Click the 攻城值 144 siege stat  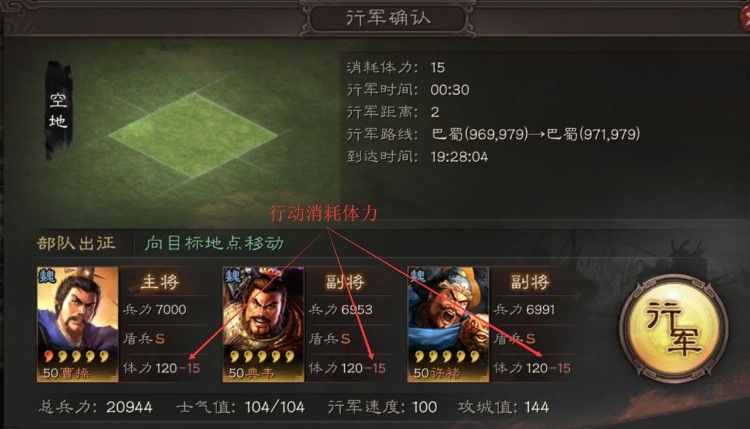(503, 407)
